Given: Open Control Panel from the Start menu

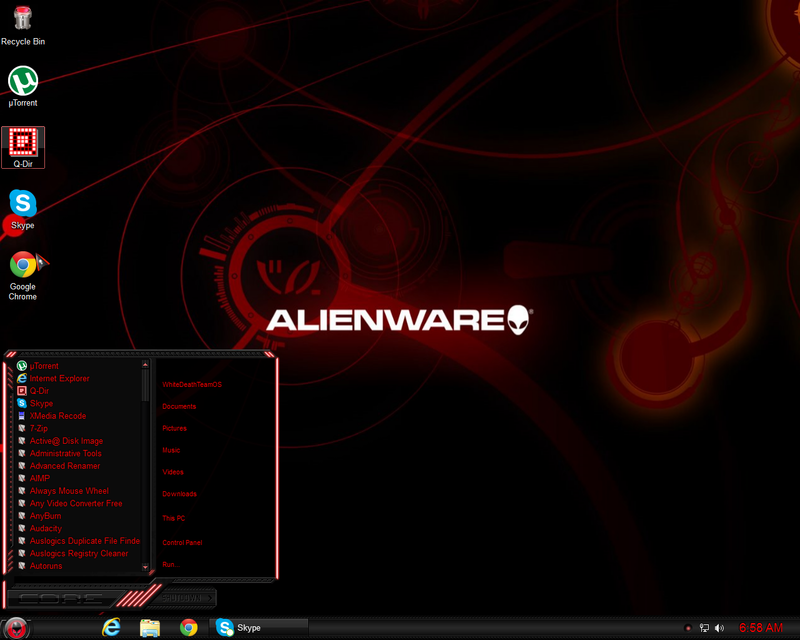Looking at the screenshot, I should [x=182, y=543].
